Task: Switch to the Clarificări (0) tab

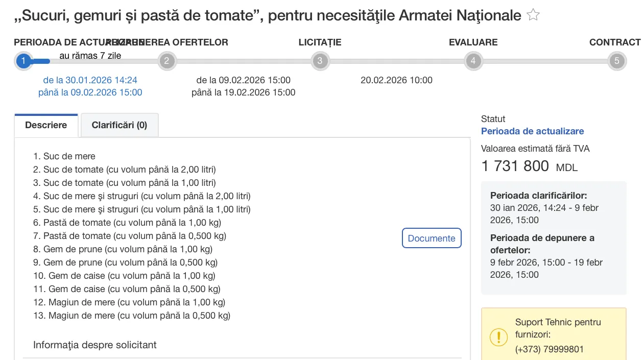Action: (120, 125)
